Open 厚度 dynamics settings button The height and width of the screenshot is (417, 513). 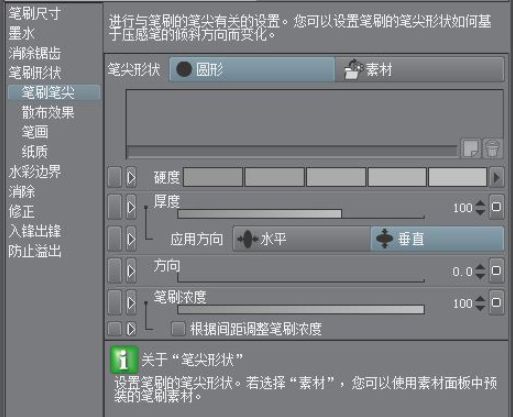coord(496,207)
